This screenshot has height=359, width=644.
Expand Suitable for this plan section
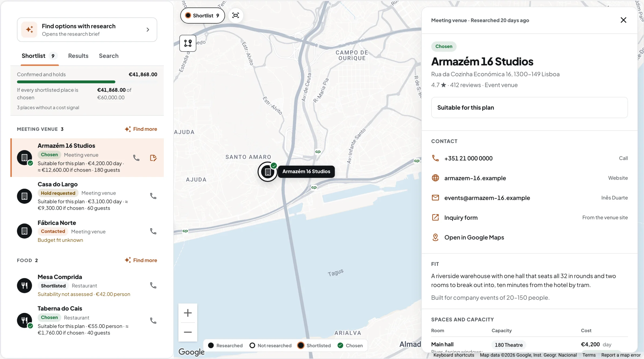(x=529, y=108)
